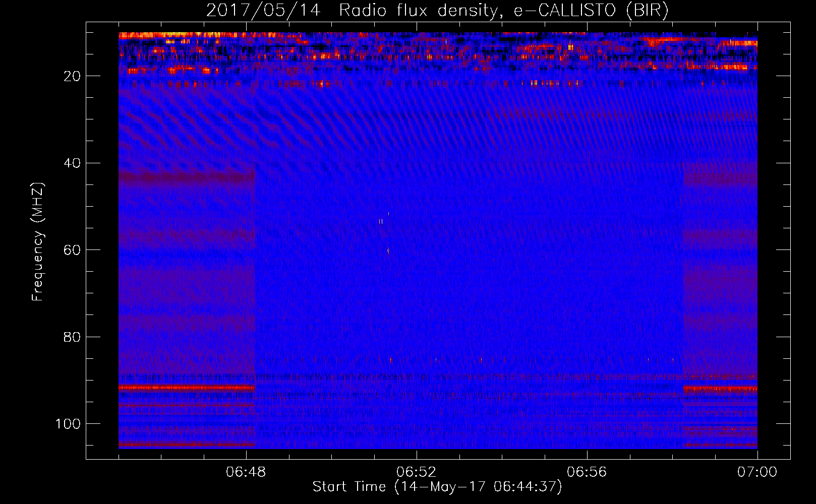This screenshot has height=504, width=816.
Task: Click the time tick label '06:48'
Action: pyautogui.click(x=246, y=472)
